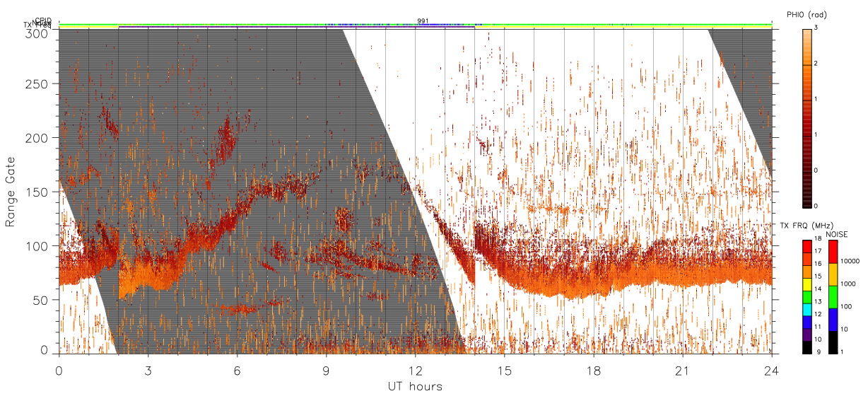Click the blue segment of NOISE colorbar
This screenshot has height=401, width=868.
833,320
